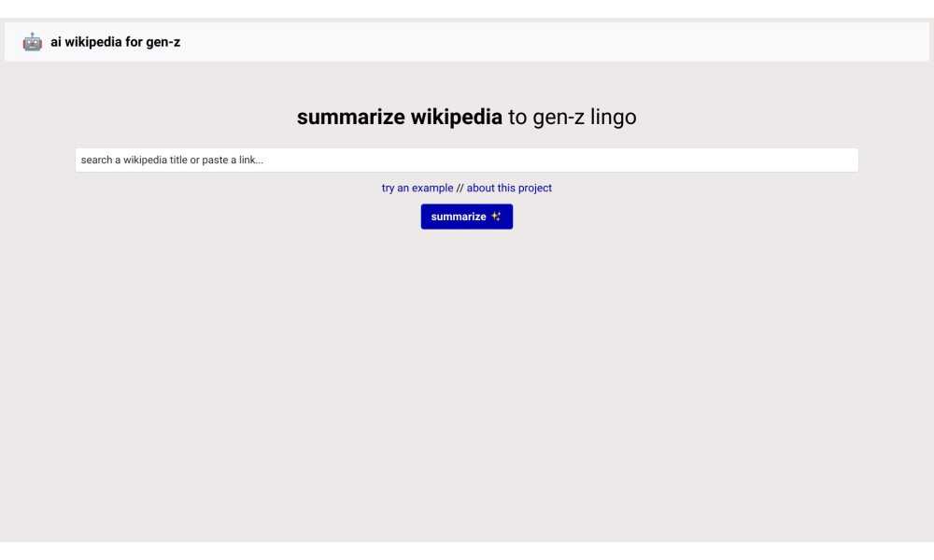Select the 'summarize wikipedia to gen-z lingo' heading
This screenshot has width=934, height=560.
(466, 117)
